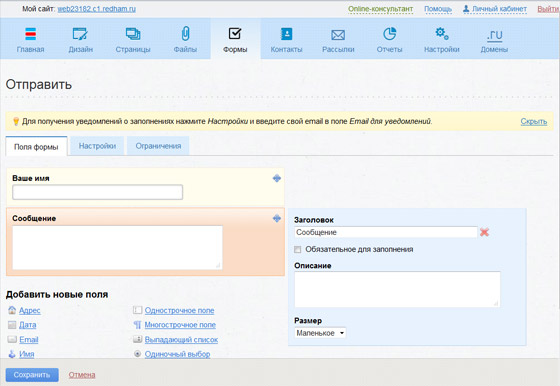Image resolution: width=560 pixels, height=386 pixels.
Task: Click the Личный кабинет user icon
Action: tap(466, 9)
